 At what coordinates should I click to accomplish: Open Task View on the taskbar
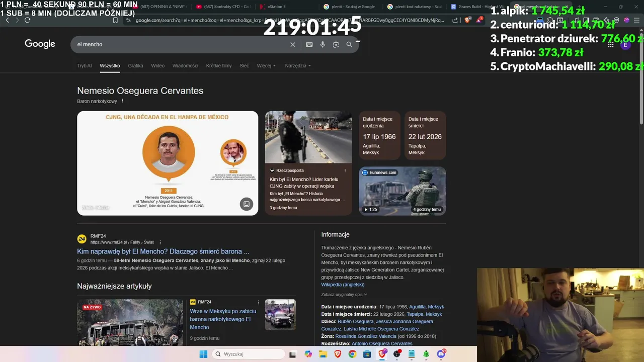[293, 354]
